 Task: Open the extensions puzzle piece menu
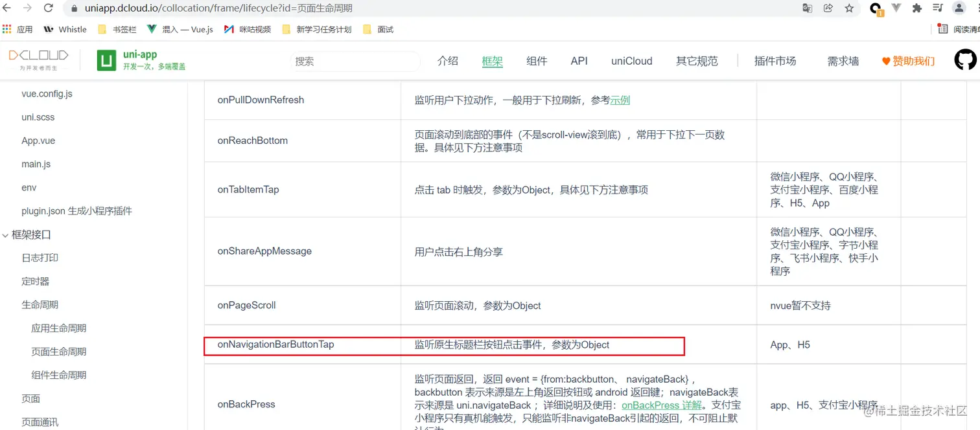point(917,8)
